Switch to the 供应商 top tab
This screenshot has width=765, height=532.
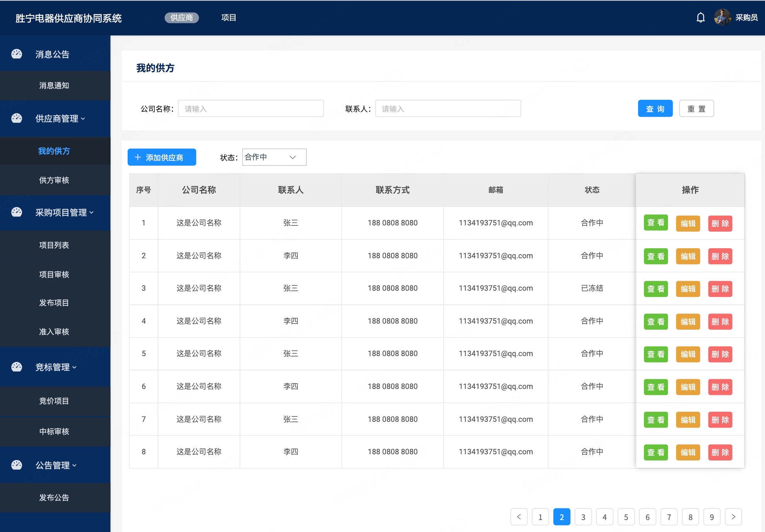click(x=181, y=18)
